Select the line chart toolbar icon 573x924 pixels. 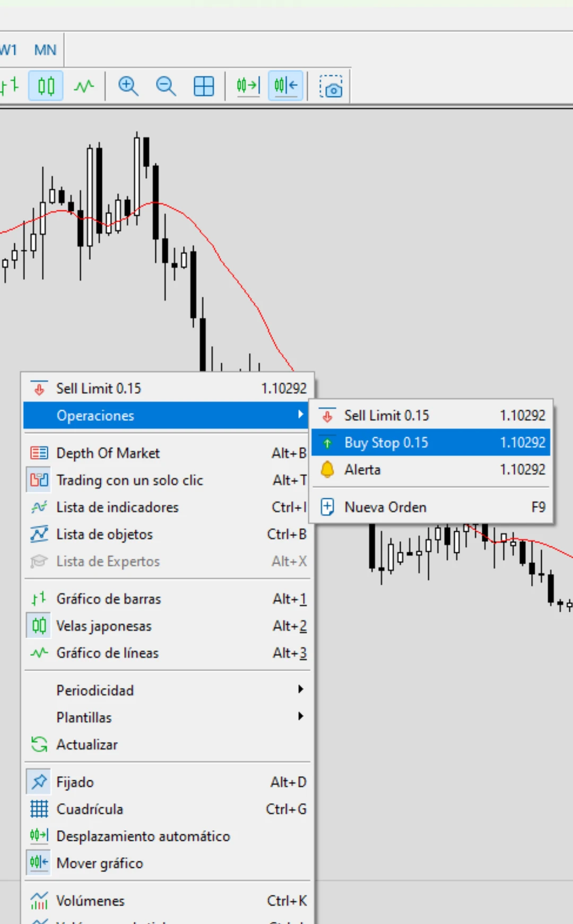83,86
